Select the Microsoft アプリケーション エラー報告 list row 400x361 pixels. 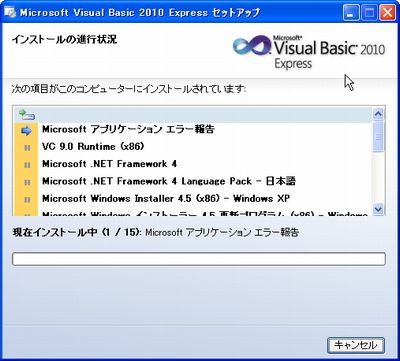(x=193, y=130)
